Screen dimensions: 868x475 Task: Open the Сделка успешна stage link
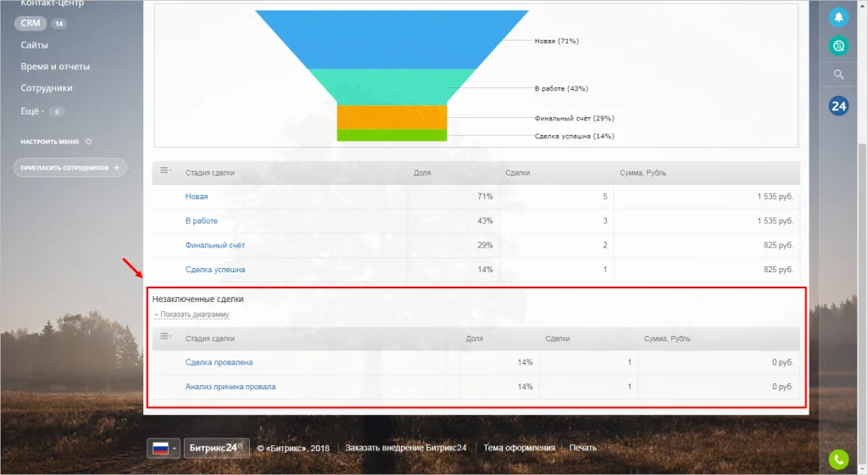214,270
